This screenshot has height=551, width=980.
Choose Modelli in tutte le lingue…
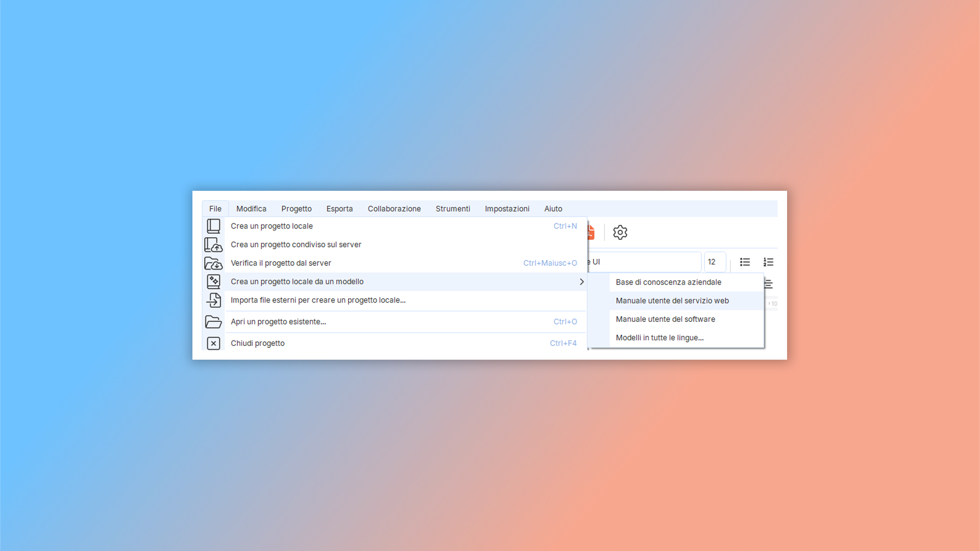point(659,338)
